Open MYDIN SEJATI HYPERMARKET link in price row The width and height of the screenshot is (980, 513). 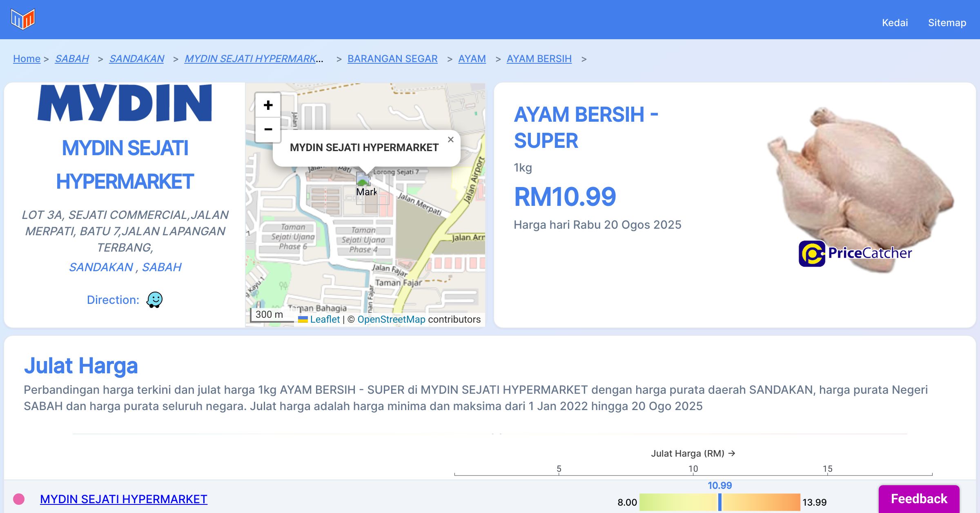123,499
